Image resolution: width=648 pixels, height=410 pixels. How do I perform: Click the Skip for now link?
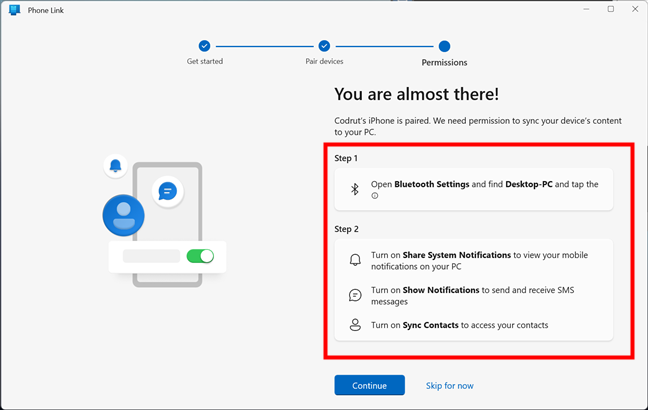click(450, 386)
